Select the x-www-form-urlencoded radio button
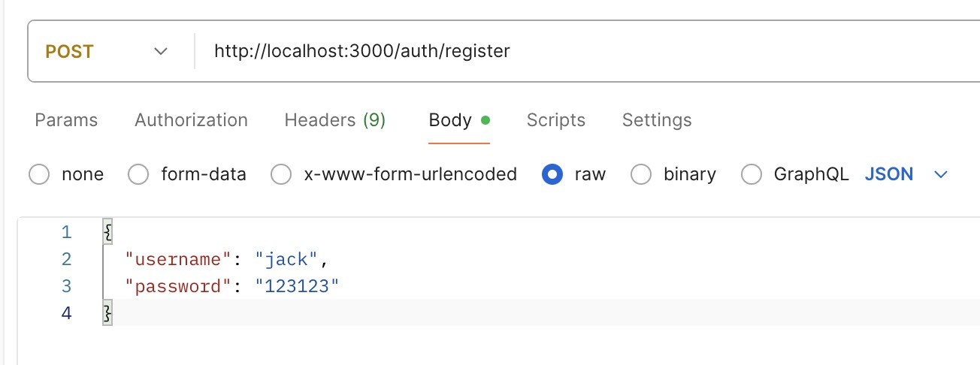This screenshot has height=365, width=980. [280, 175]
